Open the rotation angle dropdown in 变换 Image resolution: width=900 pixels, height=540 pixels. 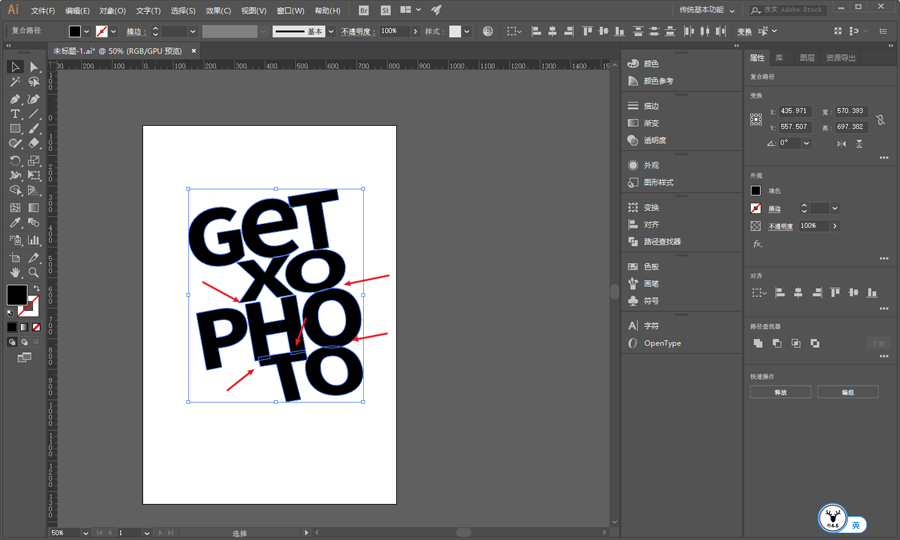point(807,143)
